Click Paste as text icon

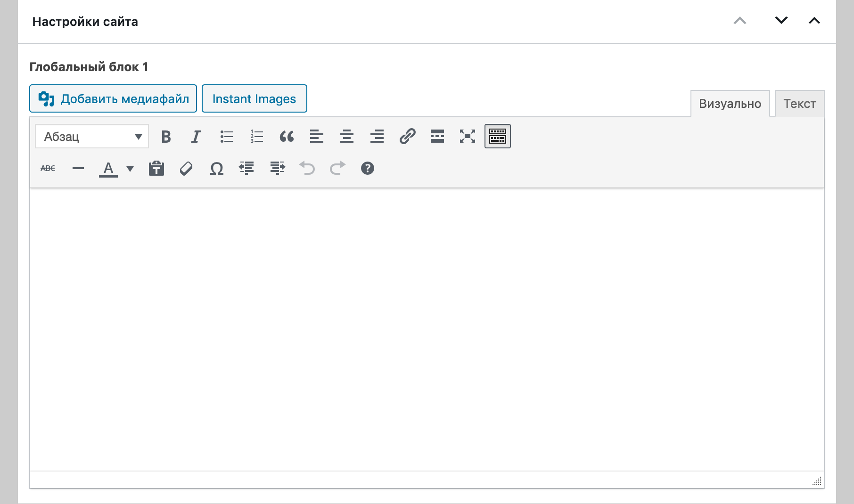(156, 168)
